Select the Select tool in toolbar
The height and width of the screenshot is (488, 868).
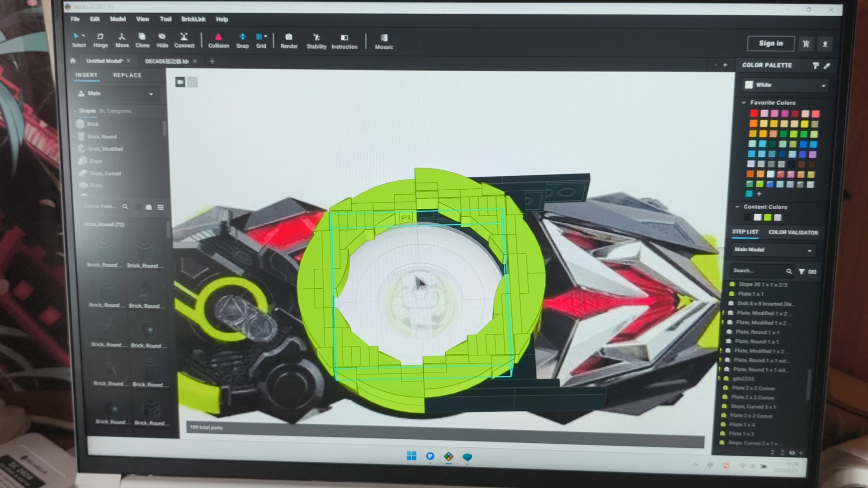pos(78,40)
